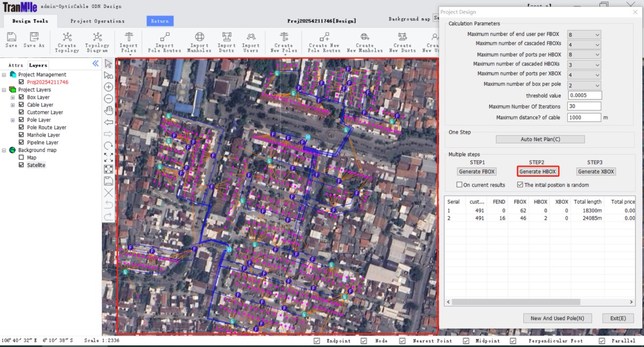The image size is (644, 347).
Task: Toggle the Midpoint snap checkbox
Action: (466, 341)
